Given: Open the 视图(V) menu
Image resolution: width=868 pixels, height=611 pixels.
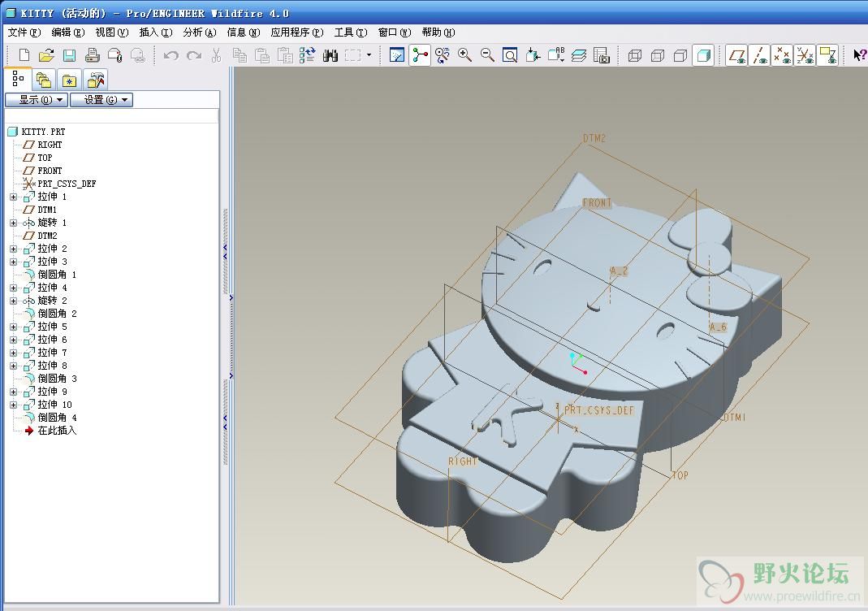Looking at the screenshot, I should click(111, 32).
